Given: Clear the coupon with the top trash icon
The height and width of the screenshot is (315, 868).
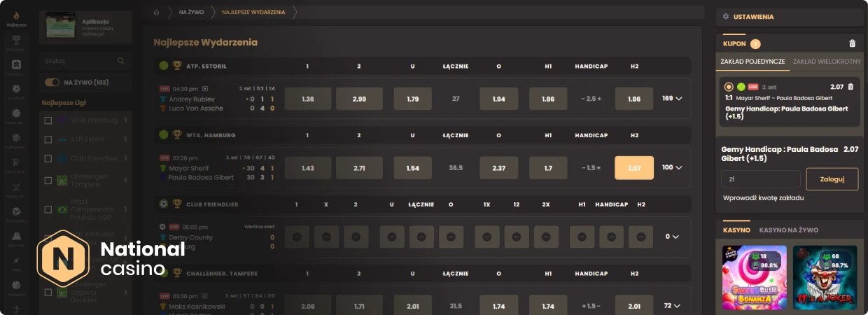Looking at the screenshot, I should click(x=852, y=43).
